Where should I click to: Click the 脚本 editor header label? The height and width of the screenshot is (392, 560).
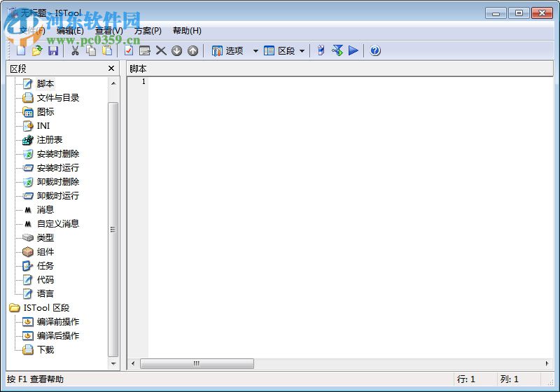pyautogui.click(x=138, y=69)
